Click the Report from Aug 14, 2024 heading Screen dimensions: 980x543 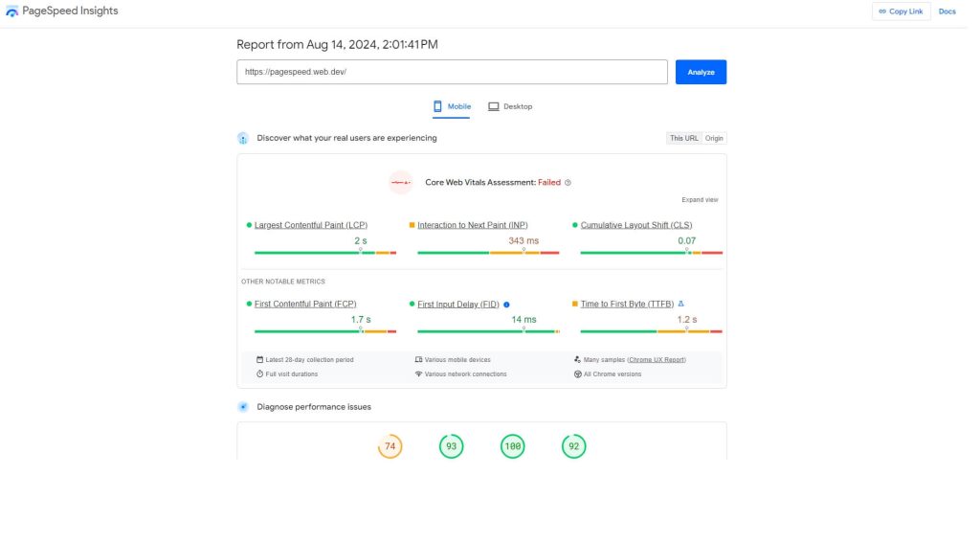pos(337,44)
